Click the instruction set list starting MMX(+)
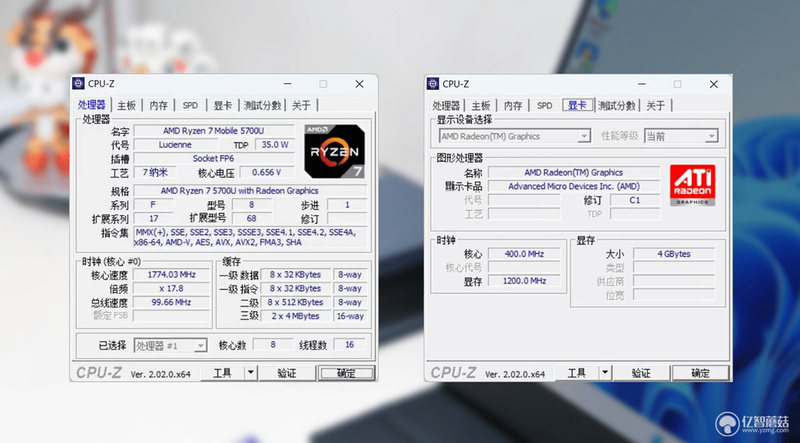The height and width of the screenshot is (443, 800). 250,237
